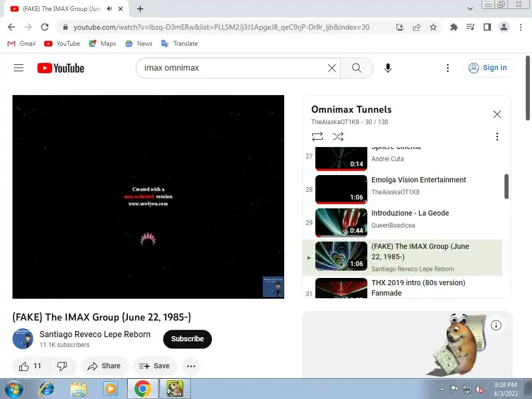Open the Translate bookmark
The height and width of the screenshot is (399, 532).
coord(179,44)
